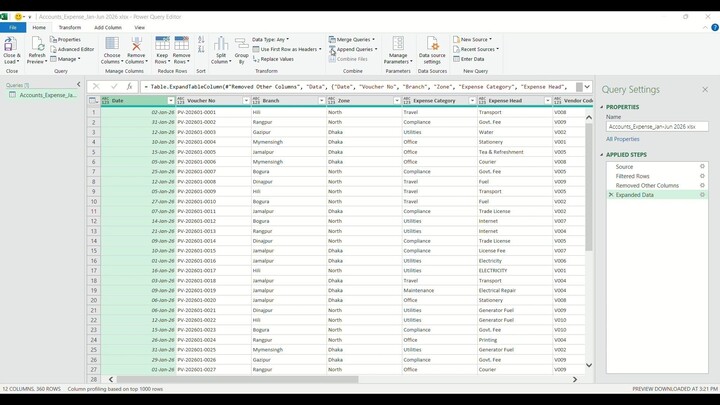Open settings gear for the Source step
This screenshot has height=405, width=720.
coord(702,167)
